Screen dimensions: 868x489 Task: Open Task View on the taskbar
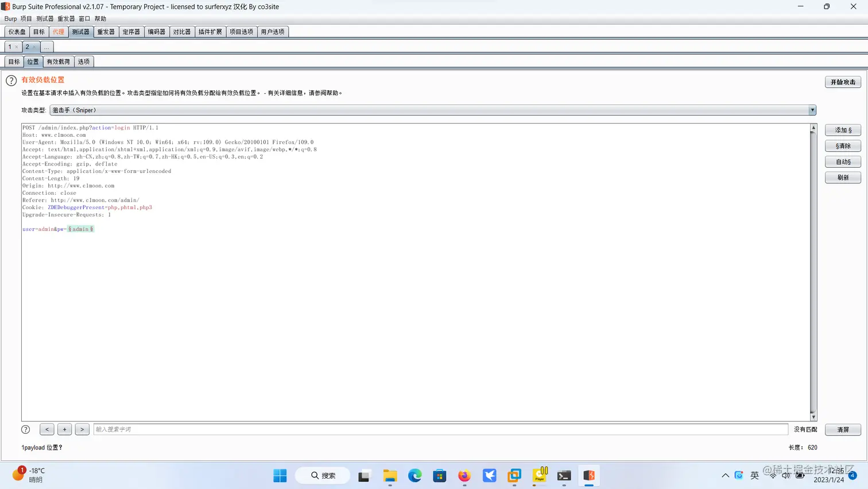(364, 476)
